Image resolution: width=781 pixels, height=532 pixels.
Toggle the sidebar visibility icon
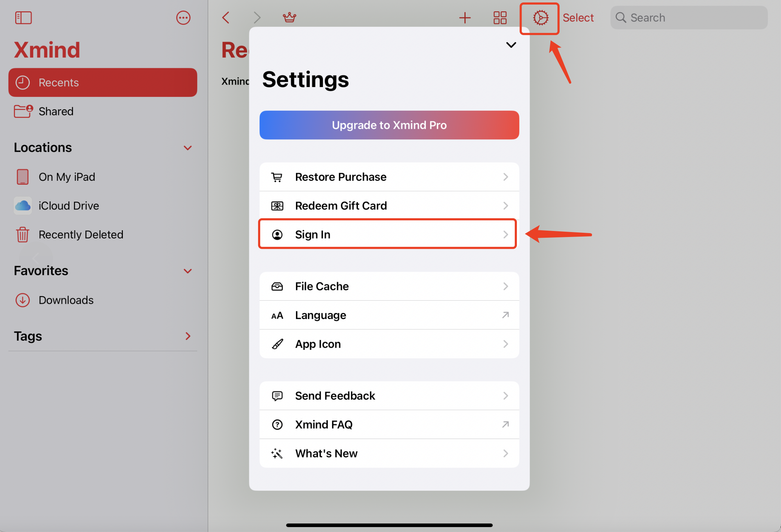(23, 17)
